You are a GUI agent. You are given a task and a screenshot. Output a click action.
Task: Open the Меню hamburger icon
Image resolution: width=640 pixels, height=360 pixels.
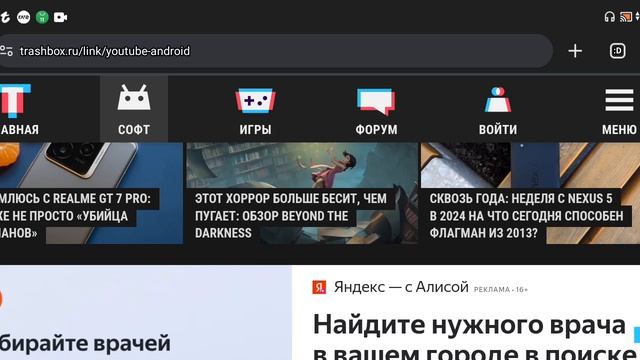tap(619, 110)
